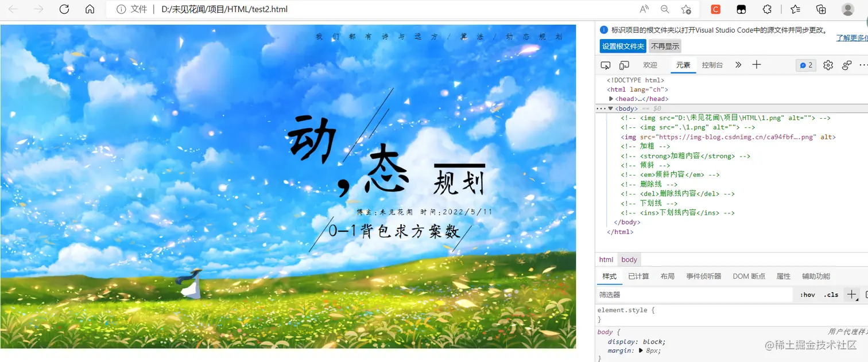
Task: Select the ins 下划线内容 comment line
Action: point(677,213)
